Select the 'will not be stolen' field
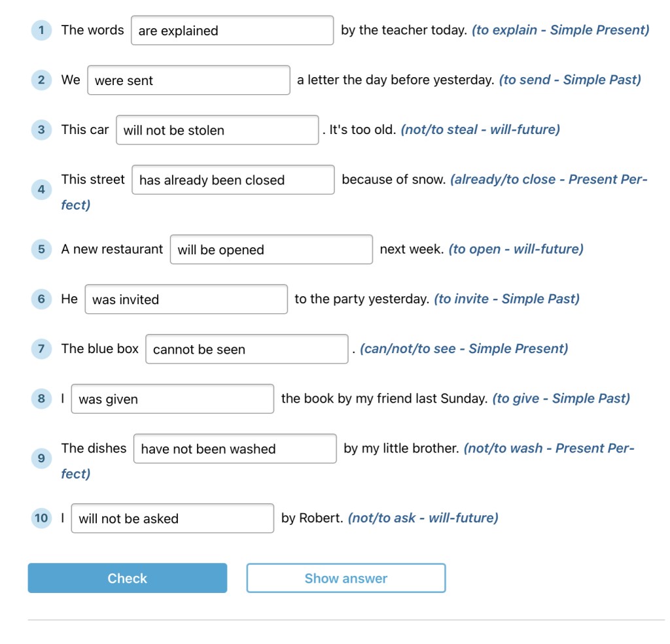Image resolution: width=670 pixels, height=644 pixels. (217, 130)
